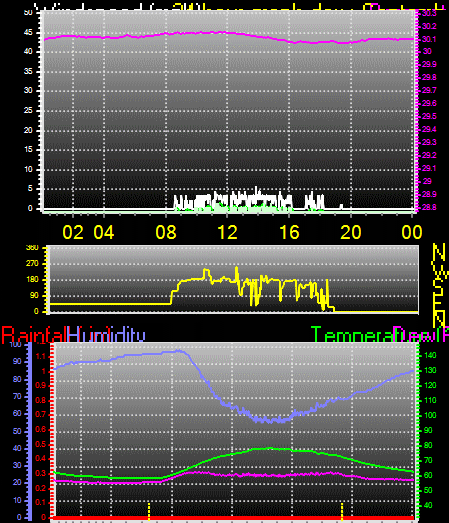
Task: Click the "180" value on wind direction axis
Action: [x=32, y=280]
